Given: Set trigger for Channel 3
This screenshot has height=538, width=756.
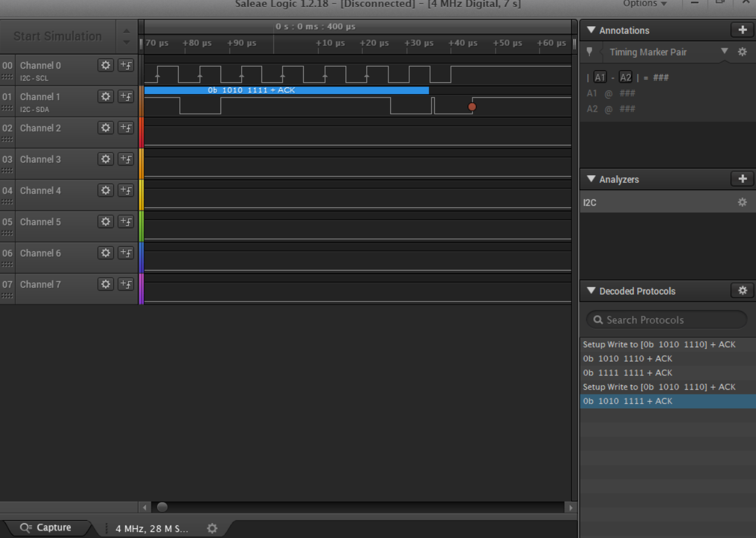Looking at the screenshot, I should click(x=126, y=159).
